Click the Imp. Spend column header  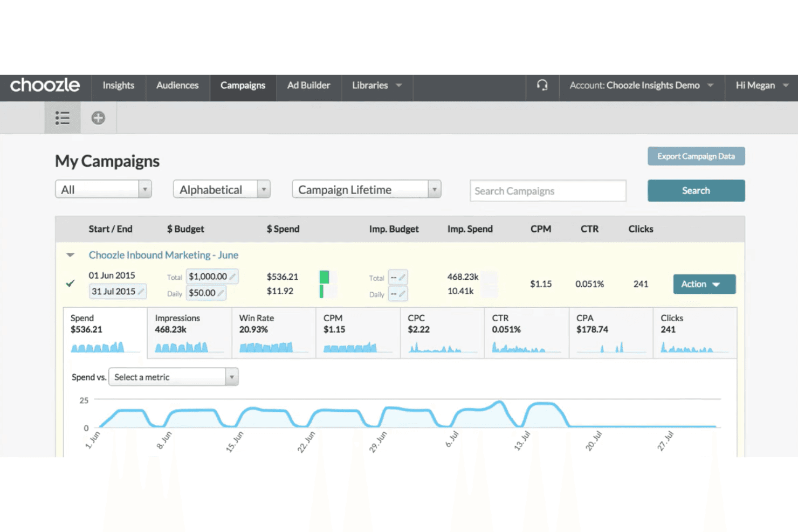click(470, 229)
